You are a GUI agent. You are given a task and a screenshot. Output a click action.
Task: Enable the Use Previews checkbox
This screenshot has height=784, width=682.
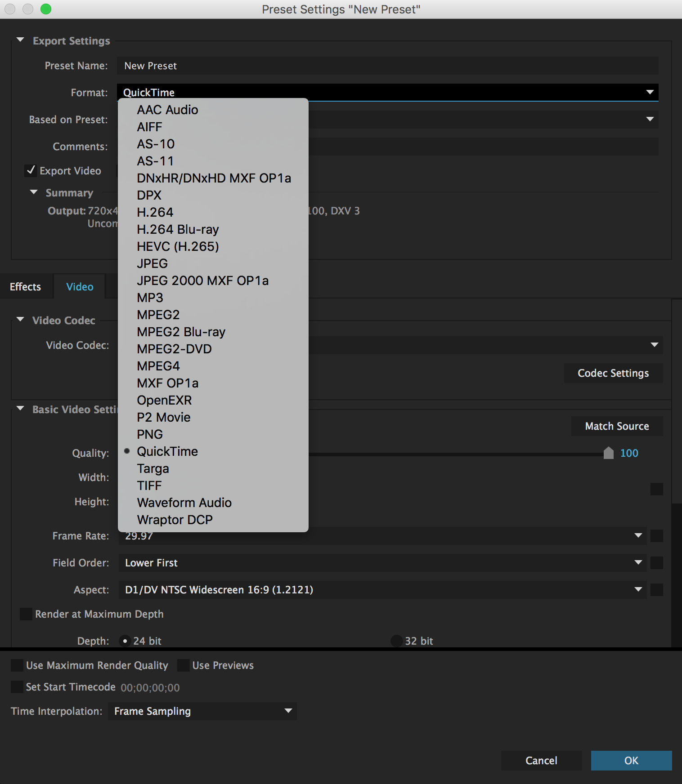click(x=183, y=665)
